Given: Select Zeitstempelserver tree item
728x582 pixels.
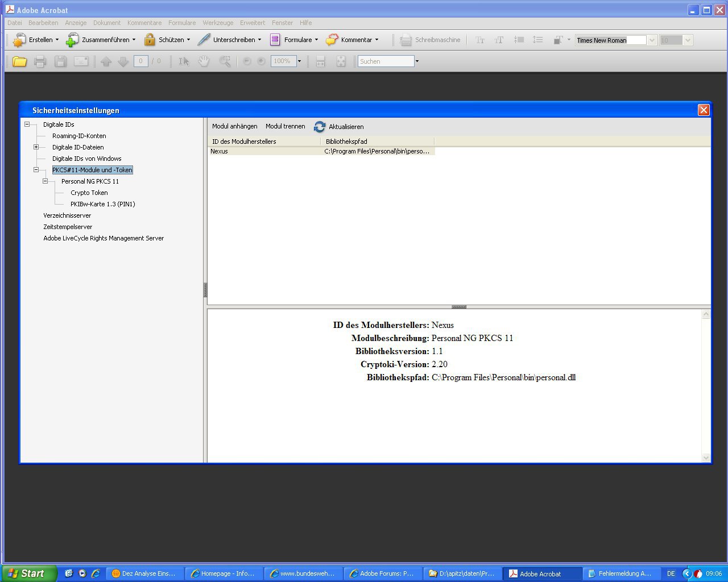Looking at the screenshot, I should tap(68, 227).
